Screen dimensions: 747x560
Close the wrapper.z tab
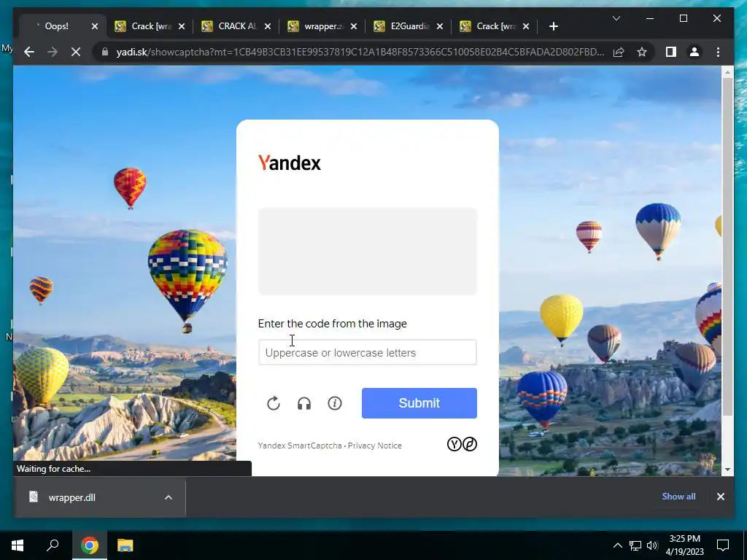point(354,26)
